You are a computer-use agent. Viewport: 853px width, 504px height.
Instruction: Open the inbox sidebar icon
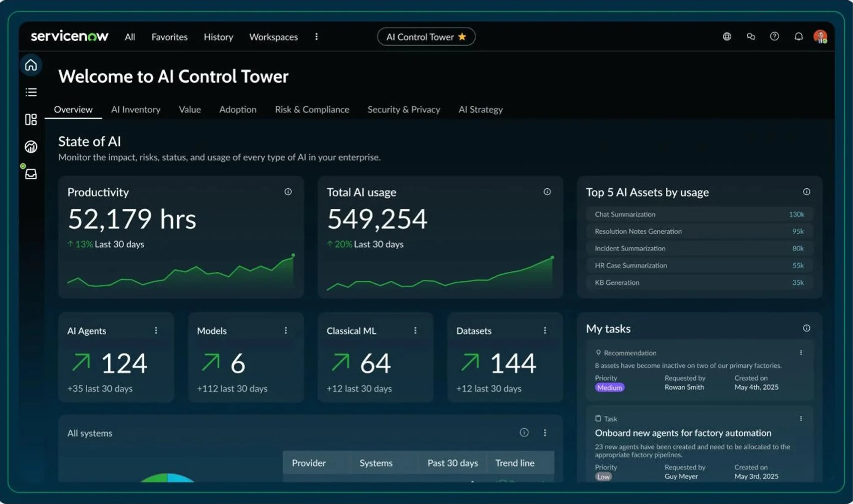(x=31, y=174)
